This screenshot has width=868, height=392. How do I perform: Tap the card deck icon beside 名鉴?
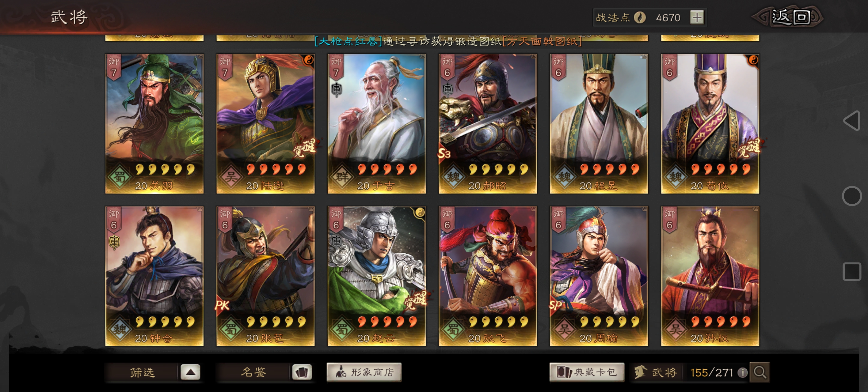302,372
